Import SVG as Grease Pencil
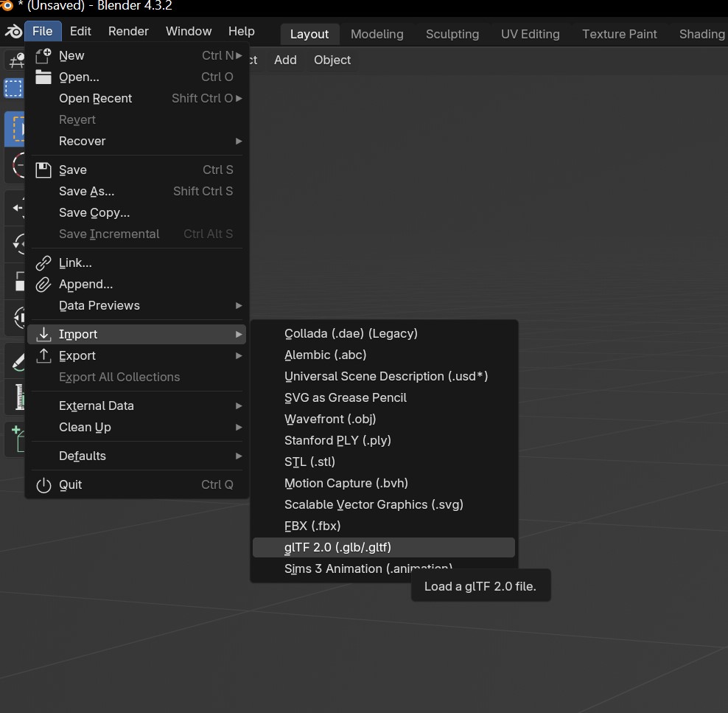The width and height of the screenshot is (728, 713). coord(383,397)
